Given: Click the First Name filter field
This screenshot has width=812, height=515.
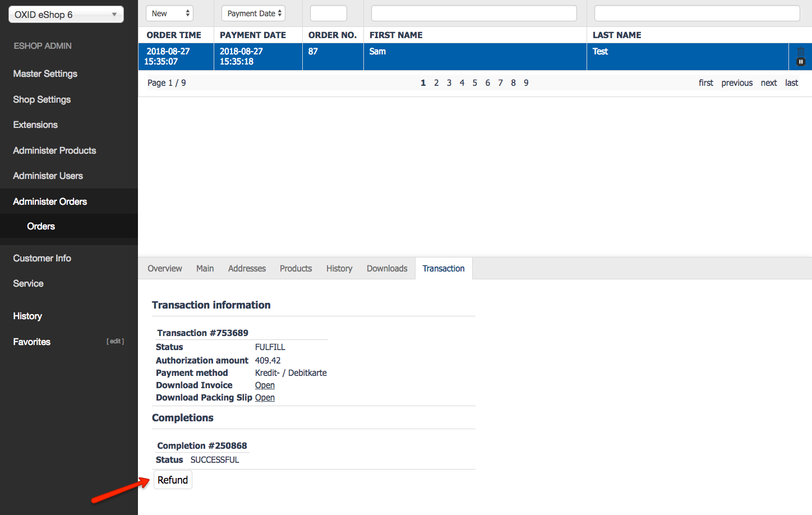Looking at the screenshot, I should point(474,12).
